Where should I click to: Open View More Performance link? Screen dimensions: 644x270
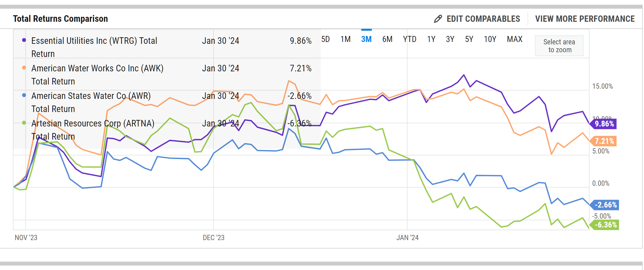click(x=585, y=19)
